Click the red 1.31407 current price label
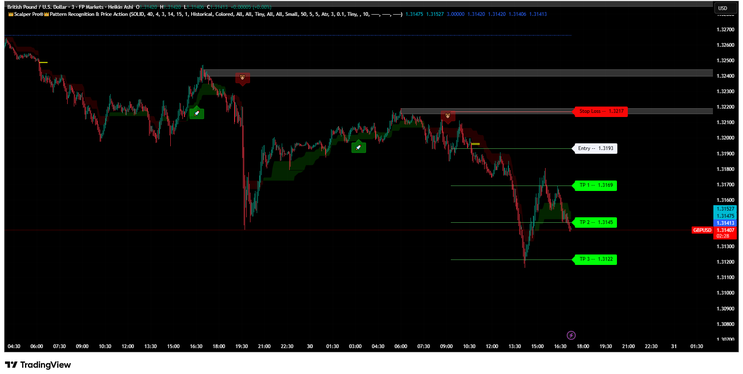 coord(725,230)
